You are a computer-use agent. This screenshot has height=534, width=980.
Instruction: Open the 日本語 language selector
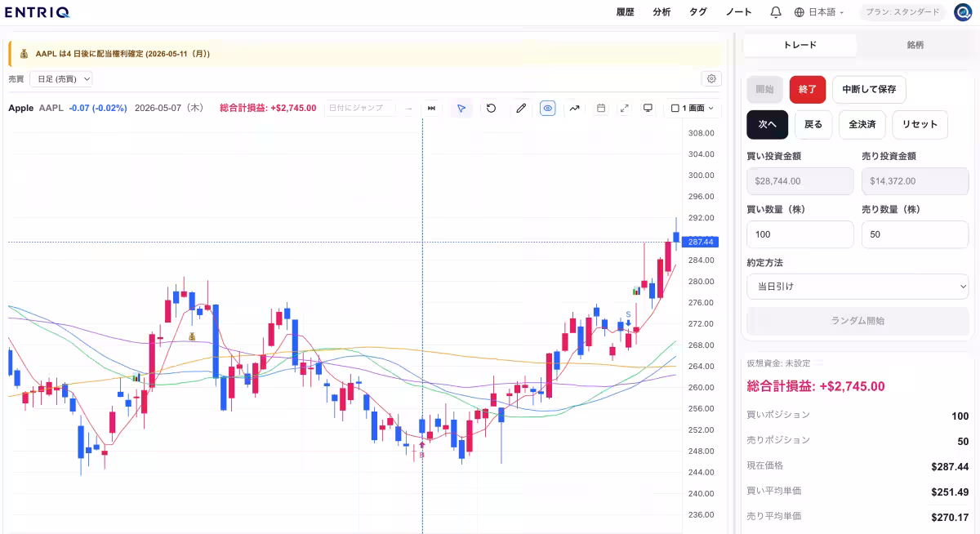click(x=819, y=12)
